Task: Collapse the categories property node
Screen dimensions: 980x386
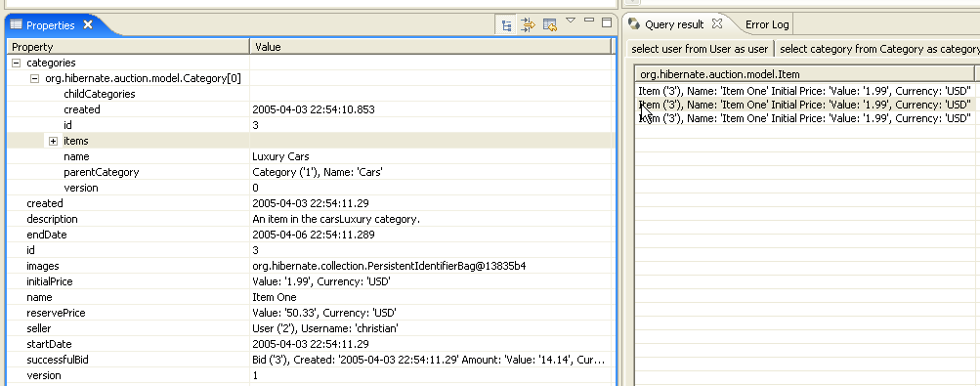Action: pos(16,64)
